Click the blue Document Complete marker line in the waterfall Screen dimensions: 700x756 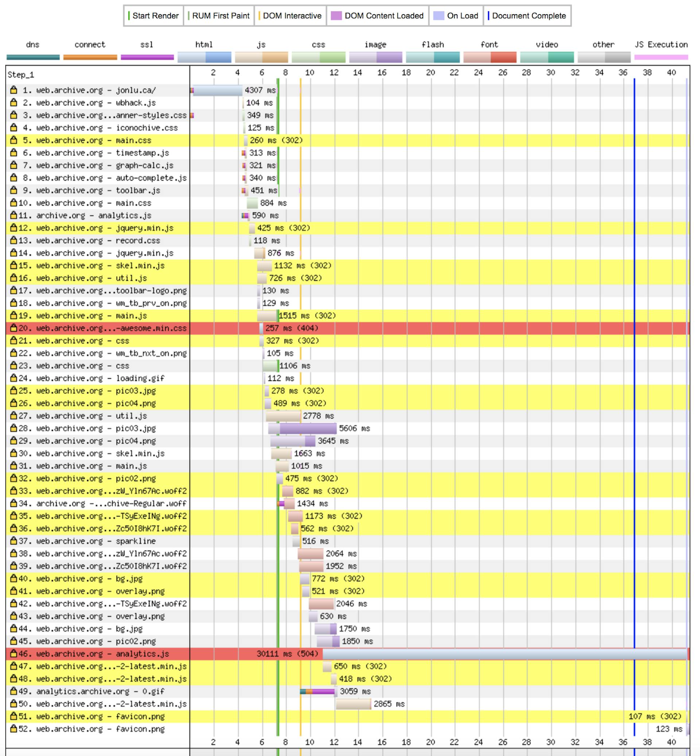coord(635,379)
